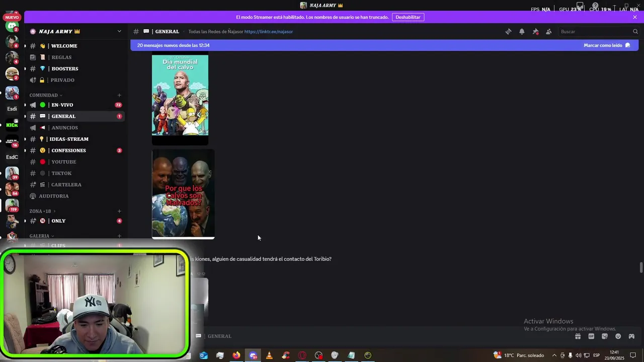Open the emoji picker

(x=618, y=336)
